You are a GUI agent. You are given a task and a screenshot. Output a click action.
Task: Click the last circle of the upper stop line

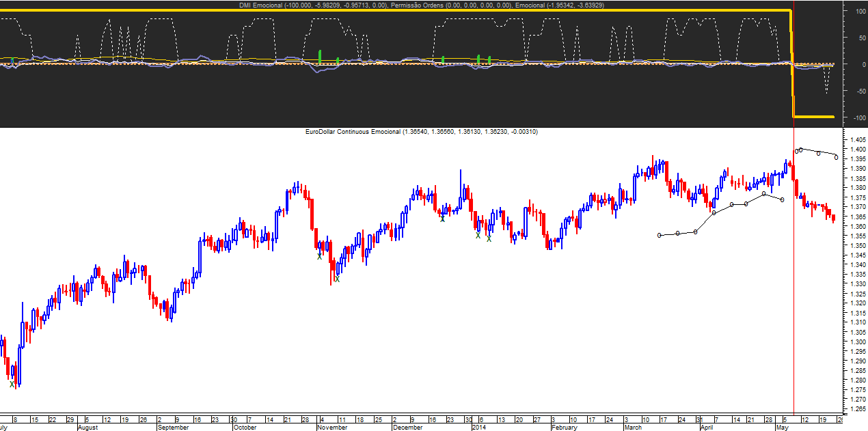pos(836,158)
